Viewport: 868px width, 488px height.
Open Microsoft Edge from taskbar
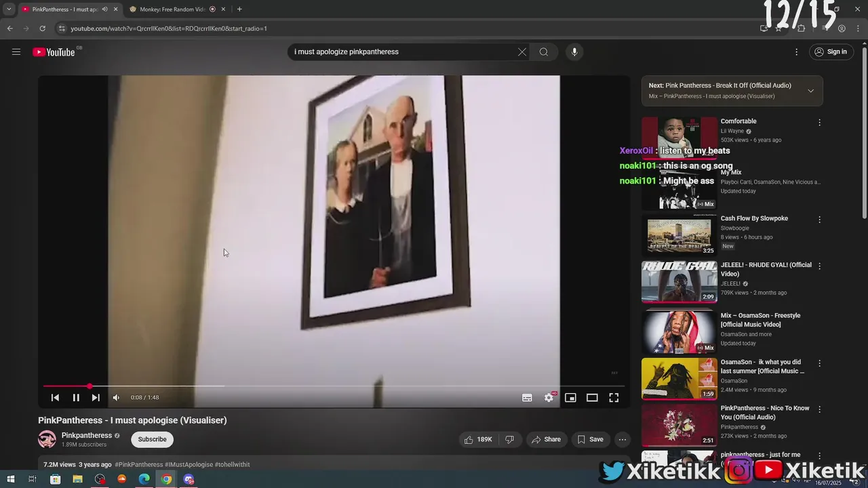click(x=144, y=479)
